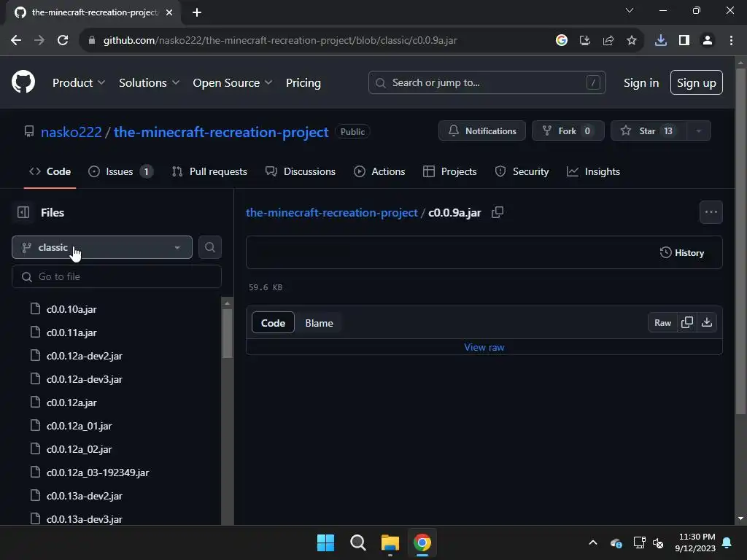Open the Security tab
747x560 pixels.
point(522,171)
